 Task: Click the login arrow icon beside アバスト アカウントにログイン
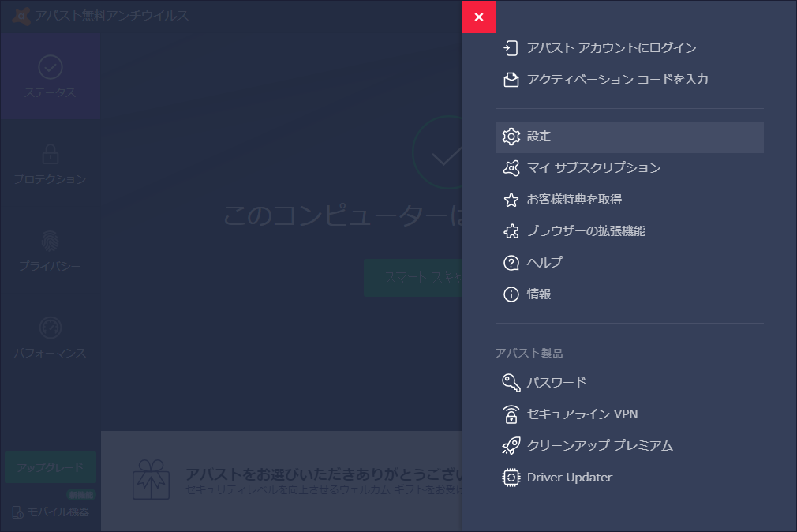(x=511, y=48)
